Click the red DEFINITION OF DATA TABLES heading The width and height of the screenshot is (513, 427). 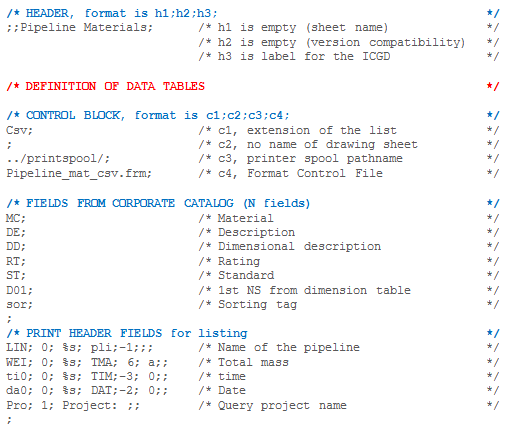pos(105,86)
